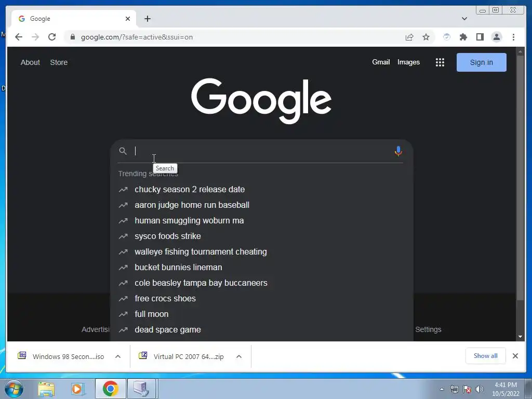This screenshot has height=399, width=532.
Task: Open Chrome's three-dot menu
Action: [513, 37]
